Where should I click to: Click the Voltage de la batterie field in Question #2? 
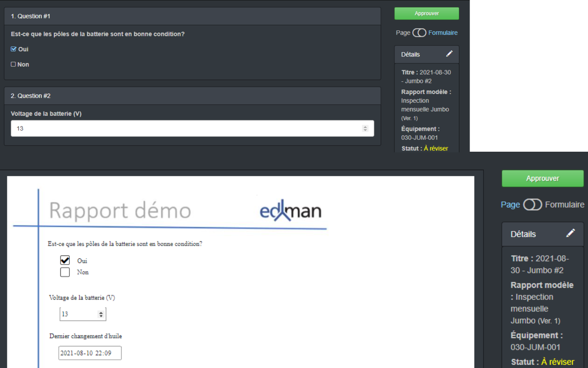coord(192,128)
